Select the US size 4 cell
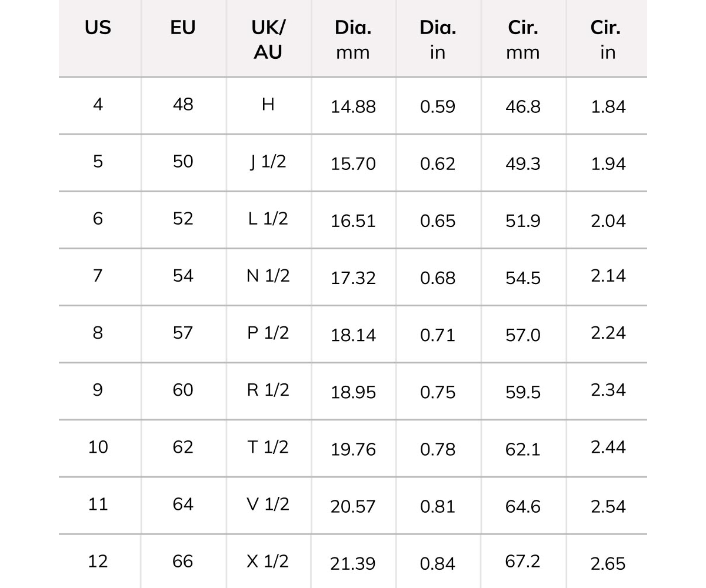The height and width of the screenshot is (588, 706). [x=98, y=105]
